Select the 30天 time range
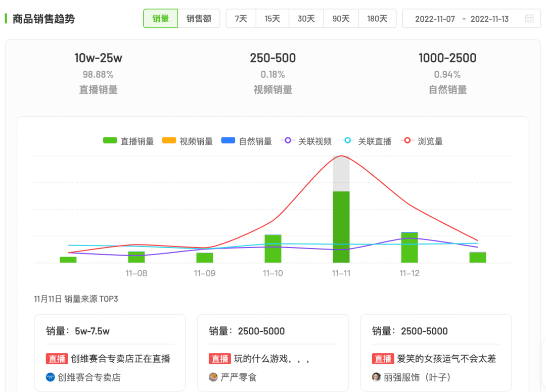The width and height of the screenshot is (546, 392). click(306, 18)
